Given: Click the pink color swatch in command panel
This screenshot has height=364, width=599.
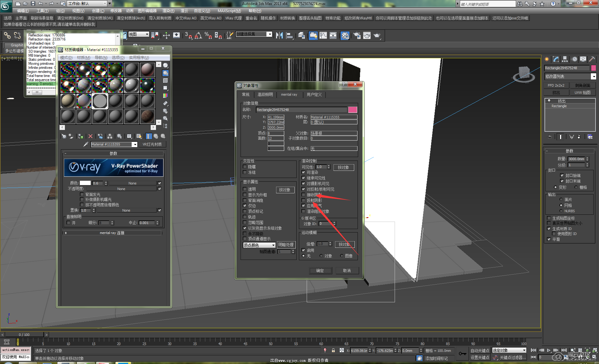Looking at the screenshot, I should tap(593, 68).
